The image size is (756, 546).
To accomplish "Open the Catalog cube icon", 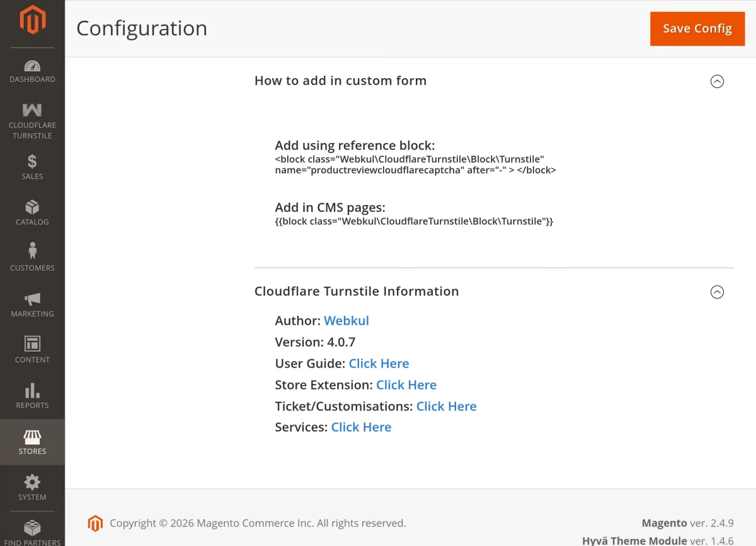I will point(32,207).
